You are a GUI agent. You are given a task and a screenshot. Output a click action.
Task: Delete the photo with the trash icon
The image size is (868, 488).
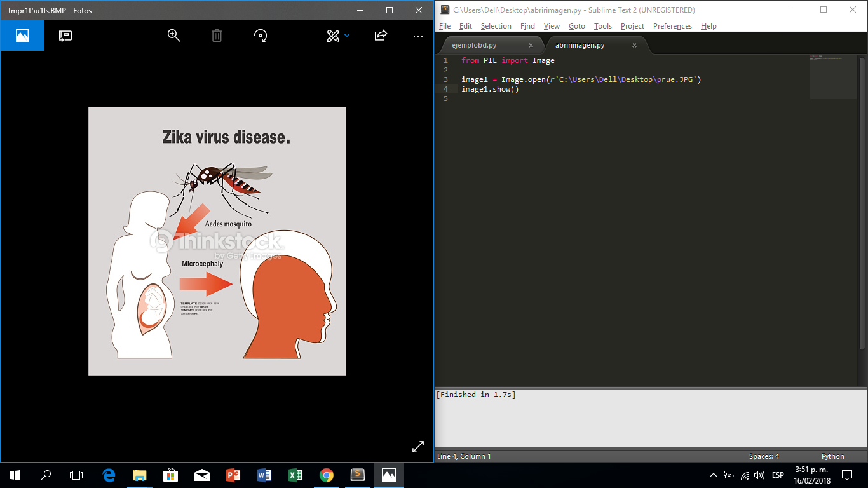click(217, 36)
